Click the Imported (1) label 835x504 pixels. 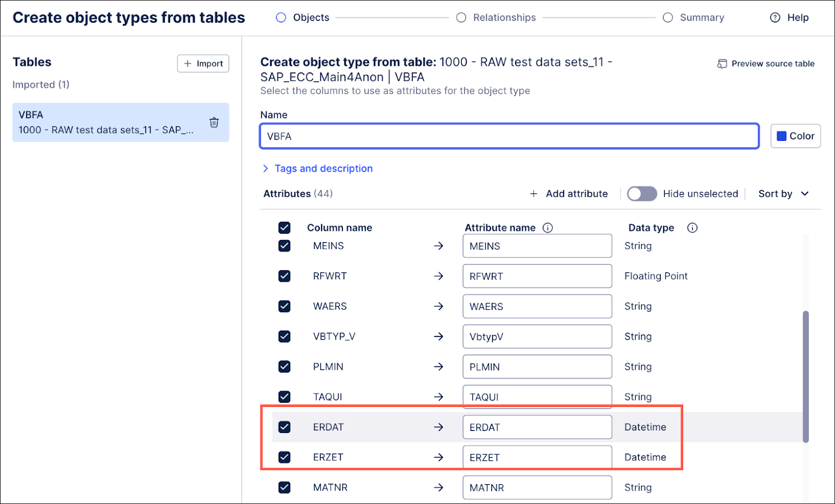(x=41, y=85)
